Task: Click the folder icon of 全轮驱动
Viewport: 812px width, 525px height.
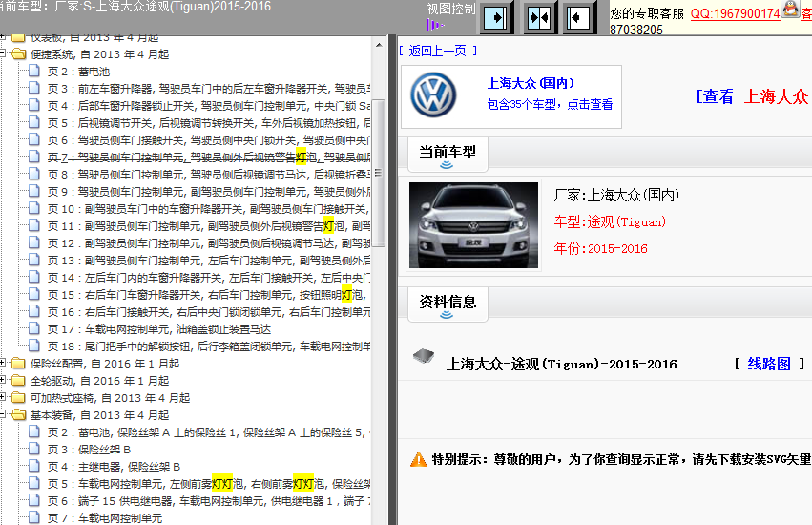Action: [19, 381]
